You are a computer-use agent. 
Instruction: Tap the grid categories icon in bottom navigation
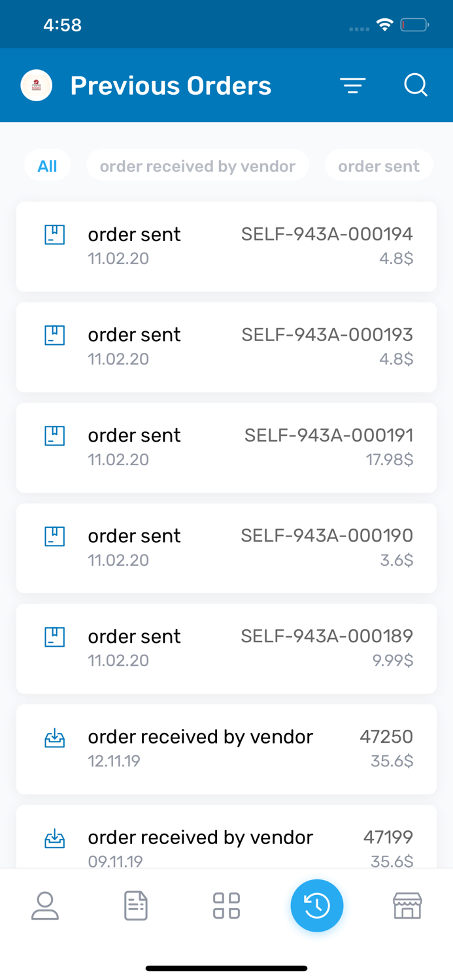click(226, 906)
